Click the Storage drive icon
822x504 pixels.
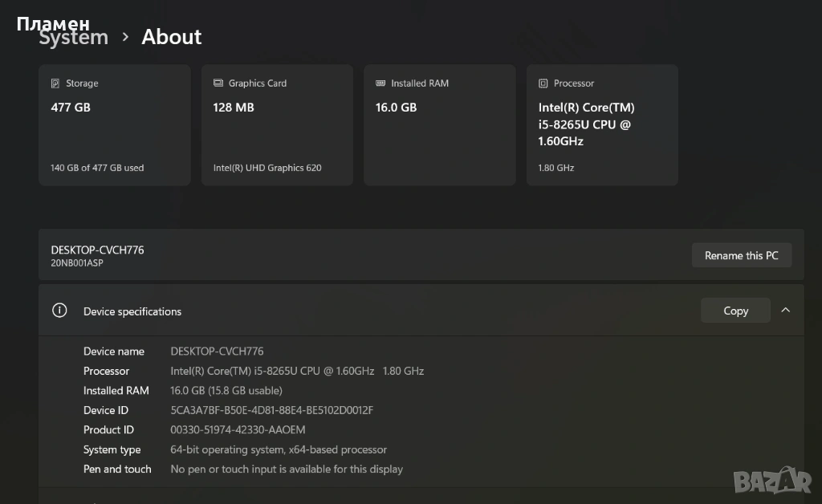coord(55,83)
